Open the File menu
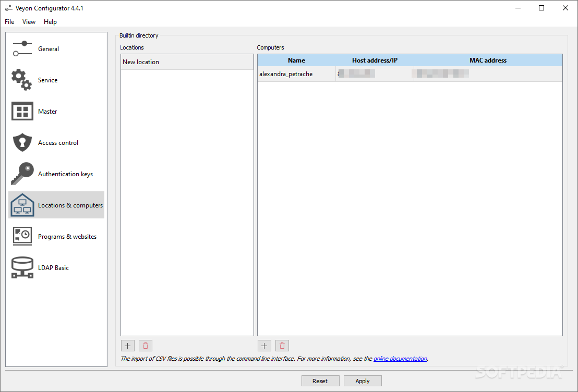578x392 pixels. pos(9,22)
